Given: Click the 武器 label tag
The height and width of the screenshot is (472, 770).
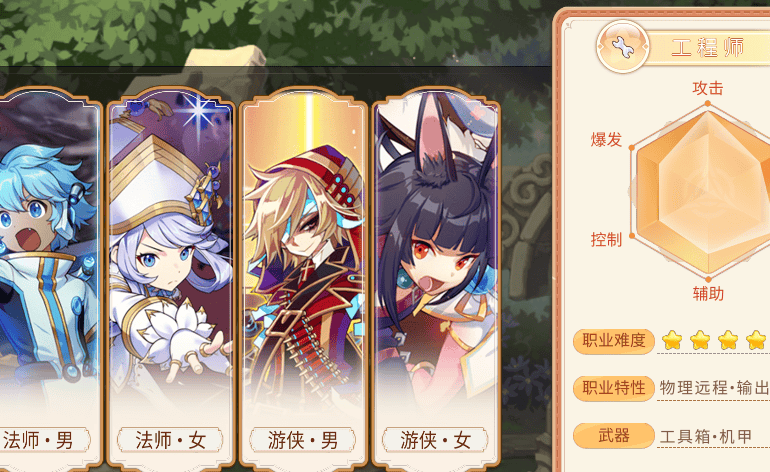Looking at the screenshot, I should click(x=614, y=435).
